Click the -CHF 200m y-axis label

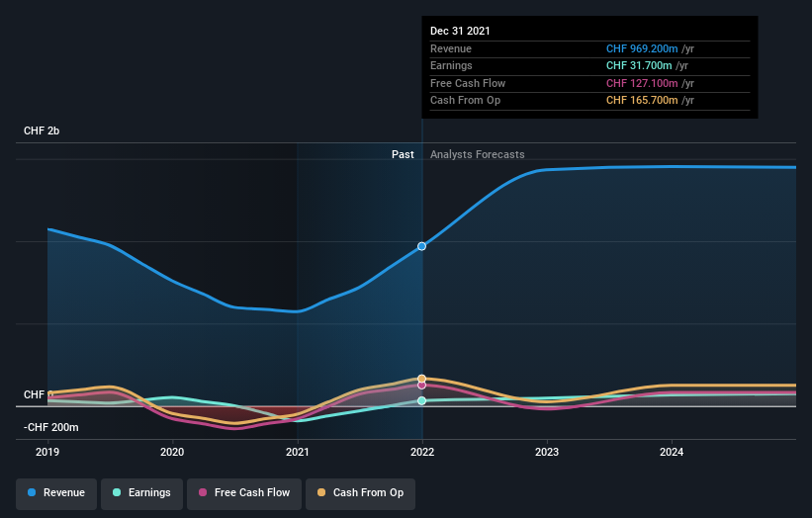pos(51,427)
